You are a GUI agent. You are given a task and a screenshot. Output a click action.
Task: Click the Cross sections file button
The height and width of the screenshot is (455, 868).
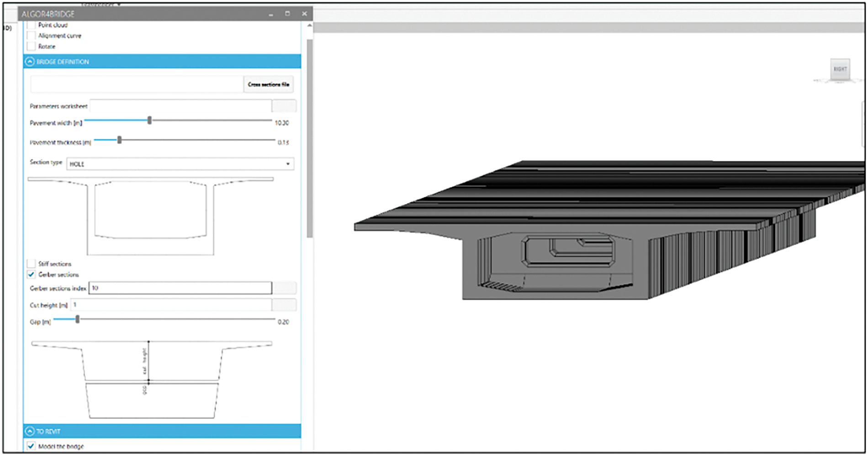click(x=268, y=84)
